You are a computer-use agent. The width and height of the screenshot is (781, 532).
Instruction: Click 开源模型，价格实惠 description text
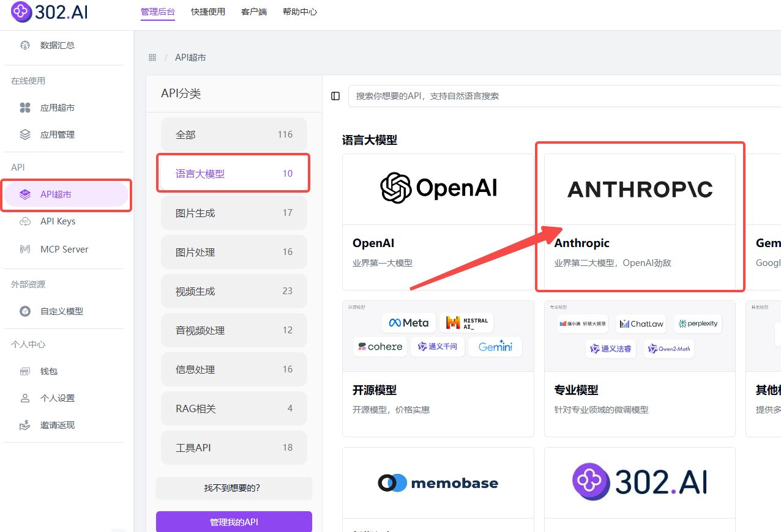pos(391,410)
